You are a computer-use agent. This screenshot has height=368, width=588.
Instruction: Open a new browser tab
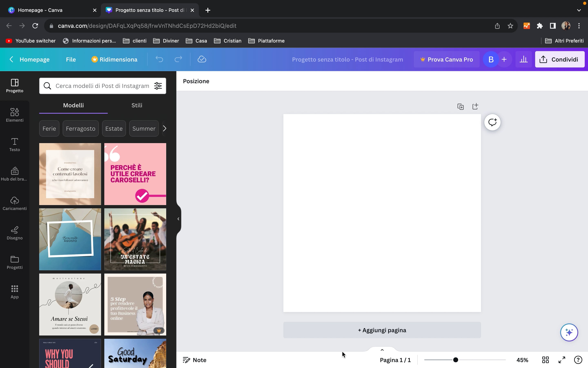[208, 10]
